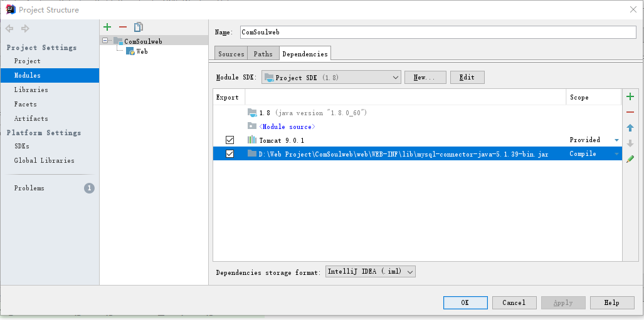Click the Scope column header
The height and width of the screenshot is (320, 644).
pos(593,97)
